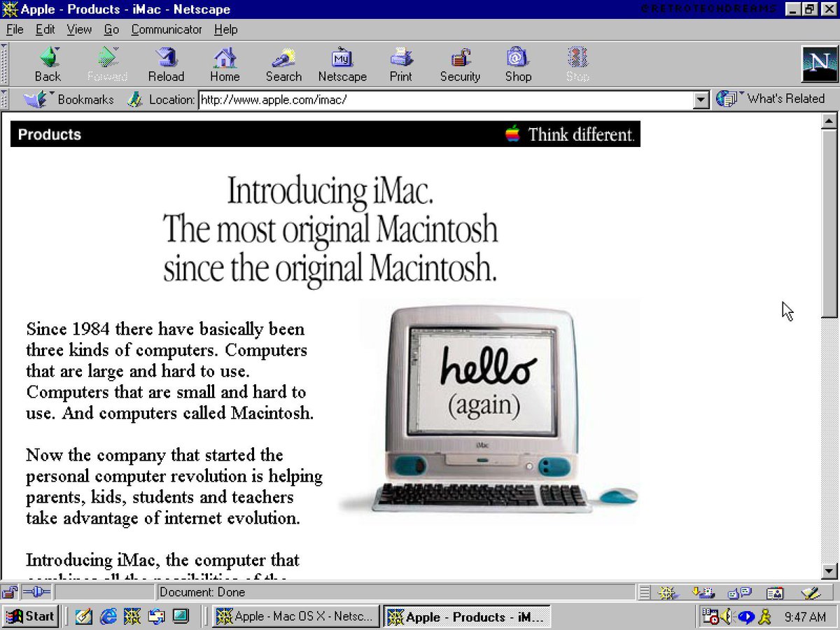Go back with the Back button
Image resolution: width=840 pixels, height=630 pixels.
tap(48, 64)
